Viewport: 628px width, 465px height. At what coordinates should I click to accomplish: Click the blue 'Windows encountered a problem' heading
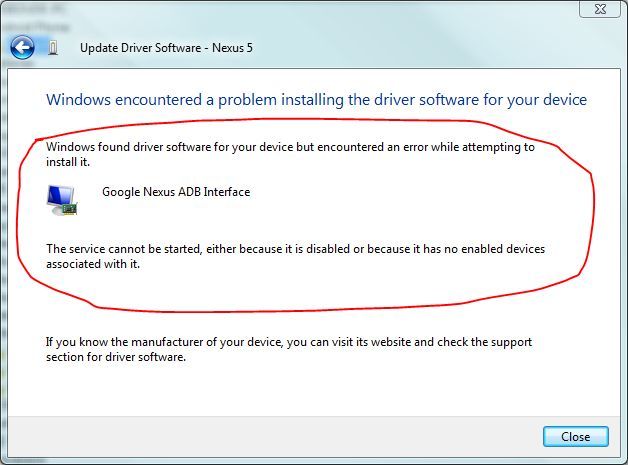click(x=316, y=100)
